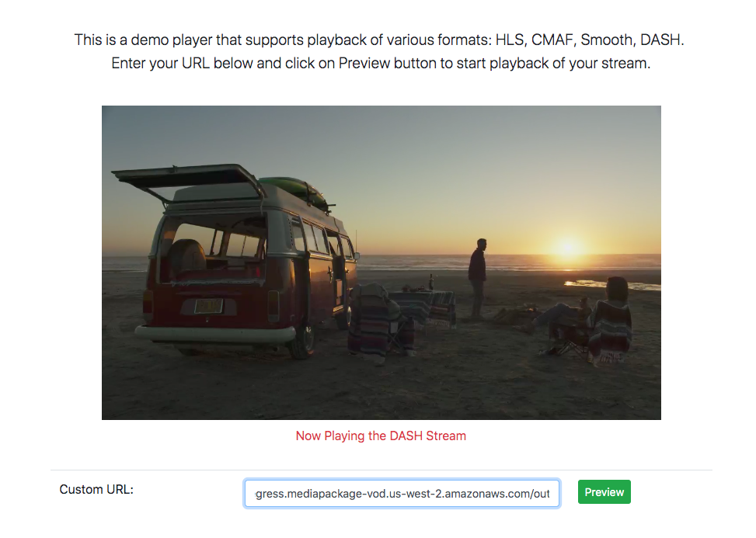This screenshot has width=756, height=538.
Task: Click the 'Now Playing the DASH Stream' status text
Action: tap(381, 436)
